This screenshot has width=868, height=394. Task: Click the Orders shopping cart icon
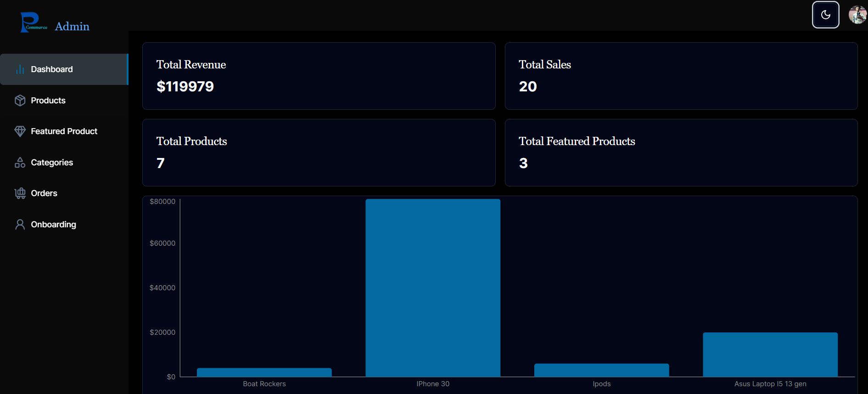pos(20,193)
